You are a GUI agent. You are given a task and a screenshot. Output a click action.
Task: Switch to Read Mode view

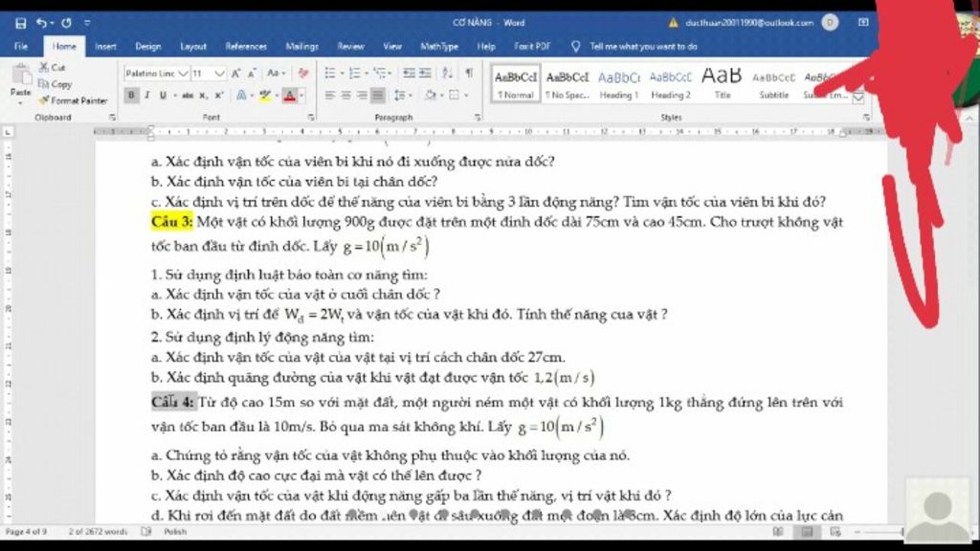pos(778,532)
